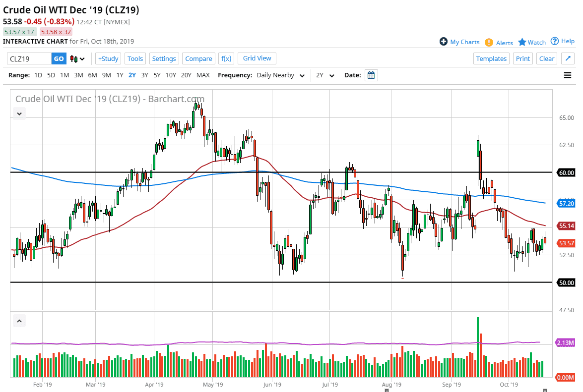Open the Tools menu
The image size is (583, 392).
[135, 58]
